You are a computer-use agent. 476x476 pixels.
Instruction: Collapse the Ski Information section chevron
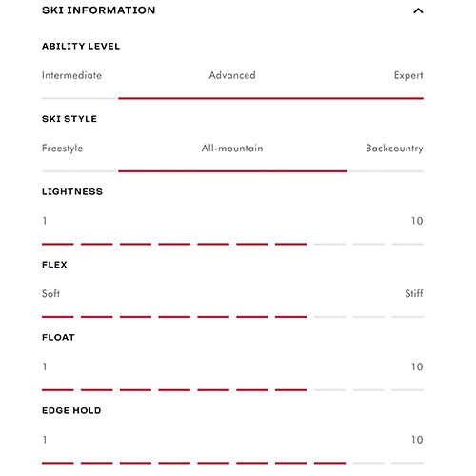tap(418, 10)
